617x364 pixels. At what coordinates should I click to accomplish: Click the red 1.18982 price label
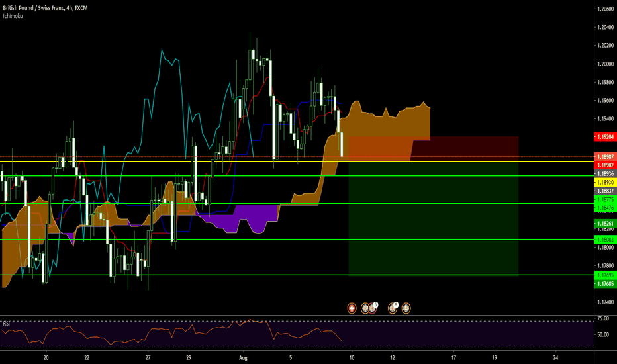point(605,165)
